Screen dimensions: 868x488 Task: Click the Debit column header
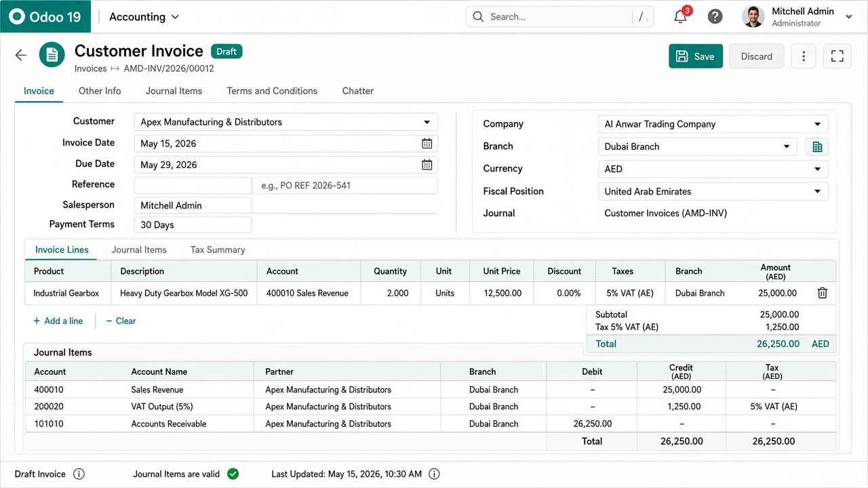click(x=592, y=371)
